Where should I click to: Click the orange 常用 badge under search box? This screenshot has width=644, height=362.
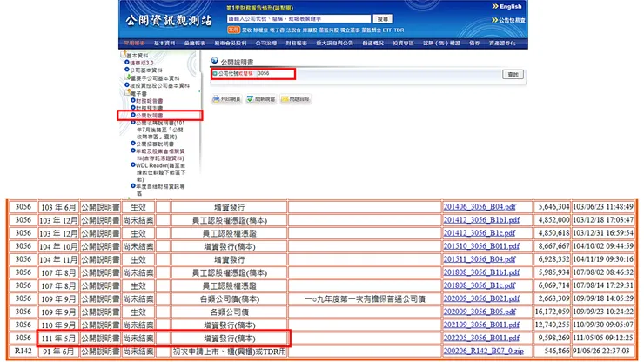click(x=233, y=30)
